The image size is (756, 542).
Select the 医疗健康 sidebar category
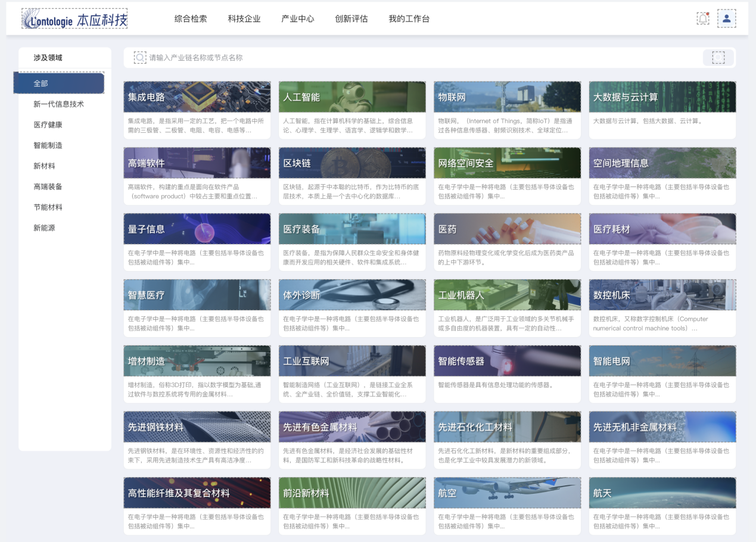pyautogui.click(x=48, y=125)
